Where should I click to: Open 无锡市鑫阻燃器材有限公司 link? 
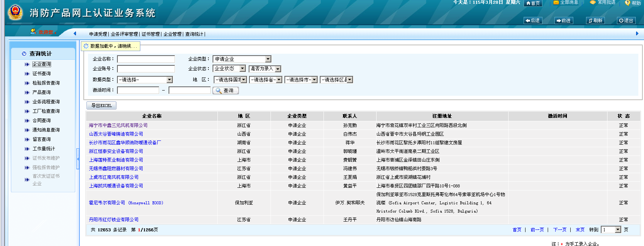click(x=116, y=169)
